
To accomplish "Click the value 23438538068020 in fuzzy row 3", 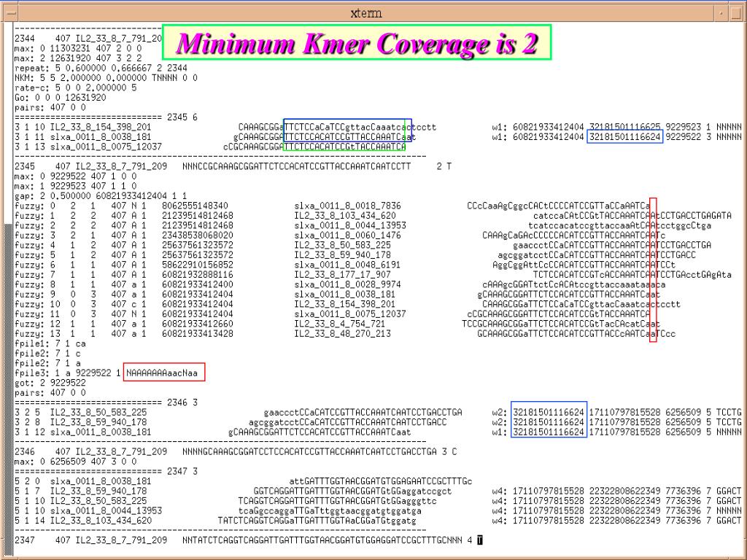I will (198, 236).
